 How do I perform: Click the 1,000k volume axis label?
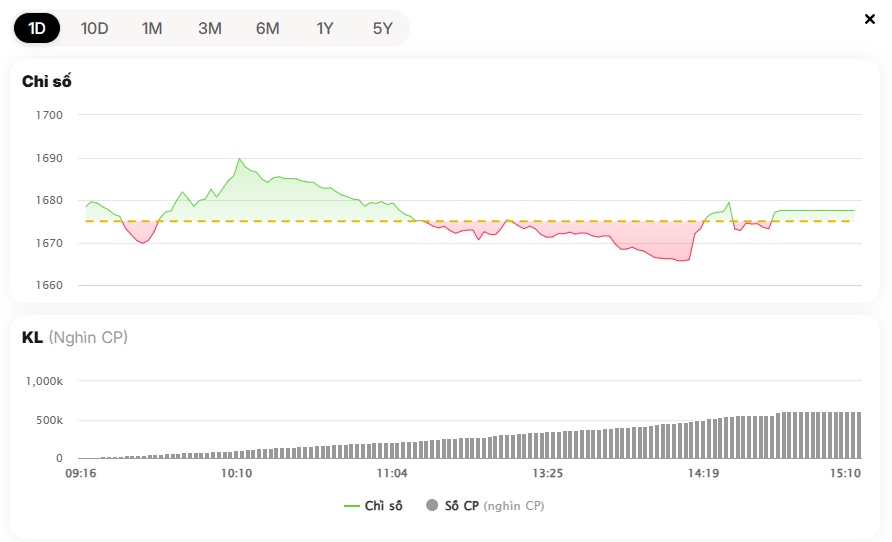point(44,381)
